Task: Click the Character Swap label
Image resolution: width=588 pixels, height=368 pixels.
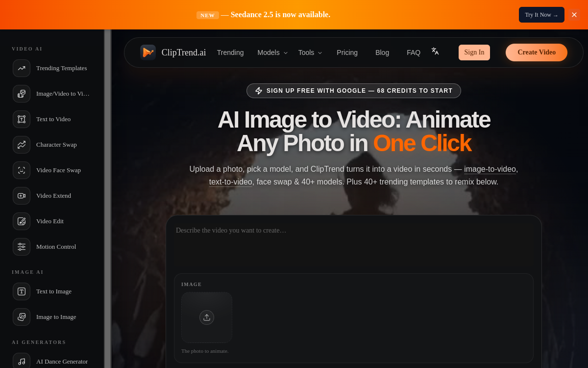Action: (56, 145)
